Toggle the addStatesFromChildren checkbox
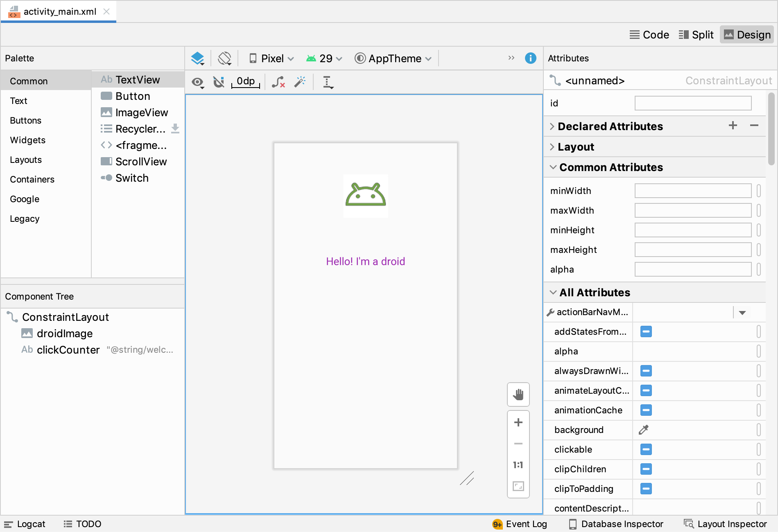Viewport: 778px width, 532px height. coord(646,331)
